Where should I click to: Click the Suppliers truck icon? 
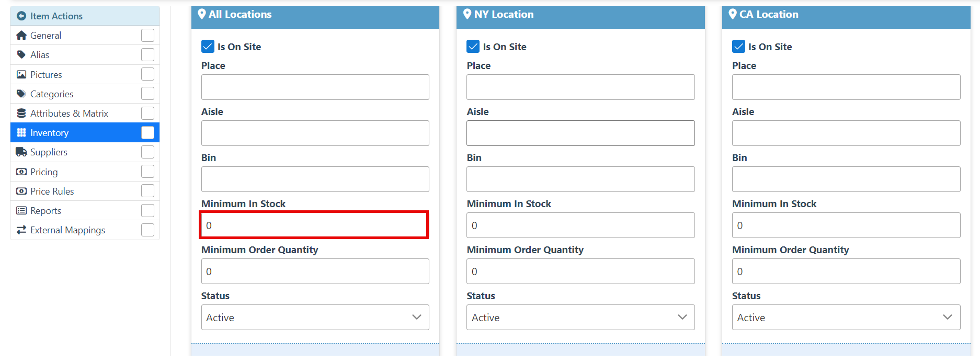(21, 152)
